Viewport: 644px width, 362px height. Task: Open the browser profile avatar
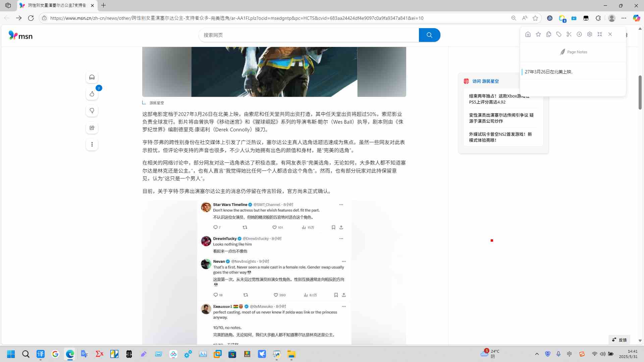click(612, 18)
